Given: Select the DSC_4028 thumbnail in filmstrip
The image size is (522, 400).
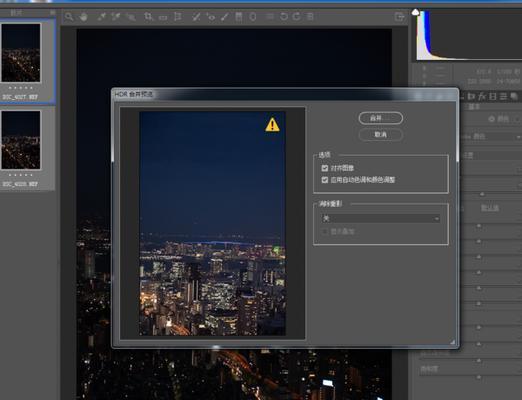Looking at the screenshot, I should [21, 140].
